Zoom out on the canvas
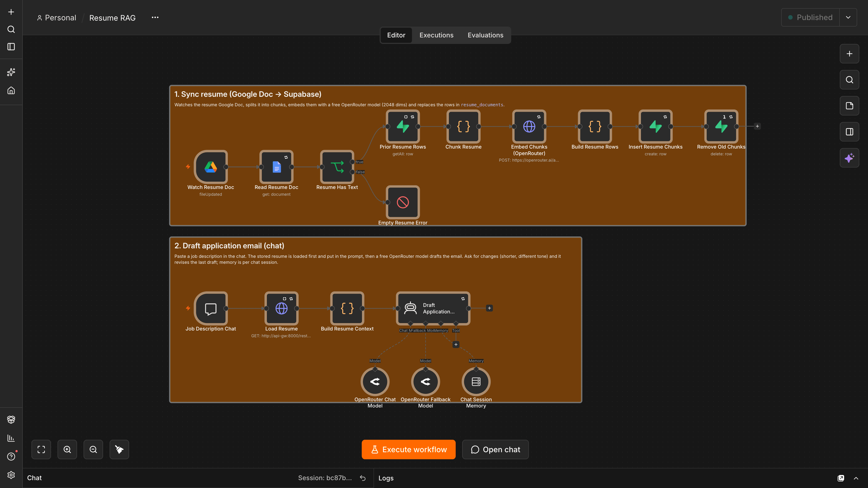 [x=93, y=450]
